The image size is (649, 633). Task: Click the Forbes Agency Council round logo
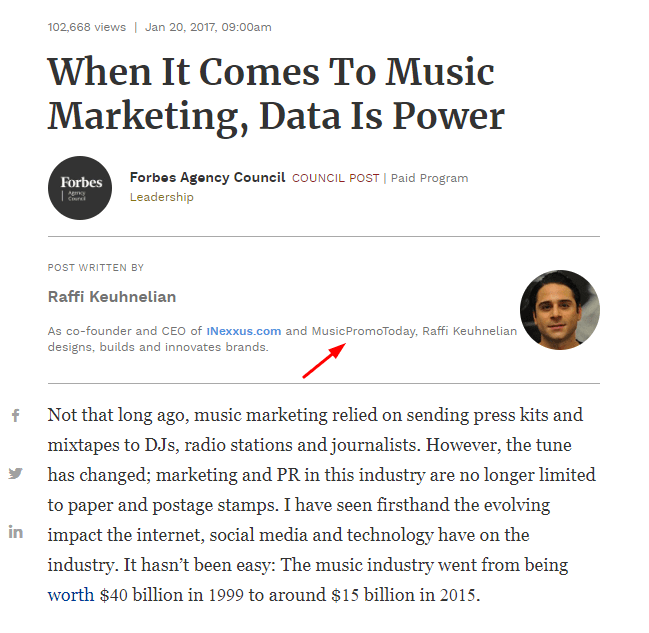click(x=80, y=188)
